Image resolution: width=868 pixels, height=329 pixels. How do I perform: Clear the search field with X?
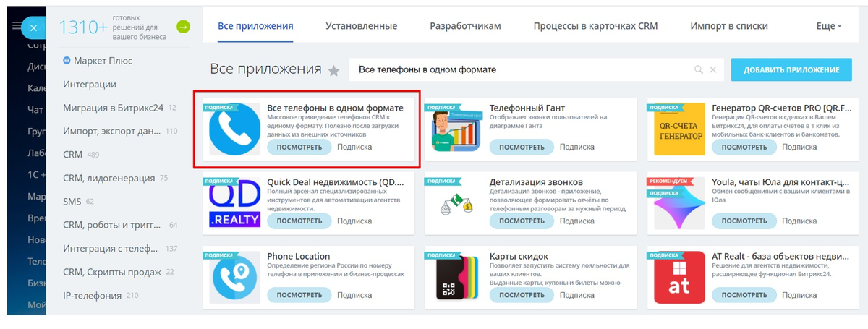pyautogui.click(x=712, y=70)
